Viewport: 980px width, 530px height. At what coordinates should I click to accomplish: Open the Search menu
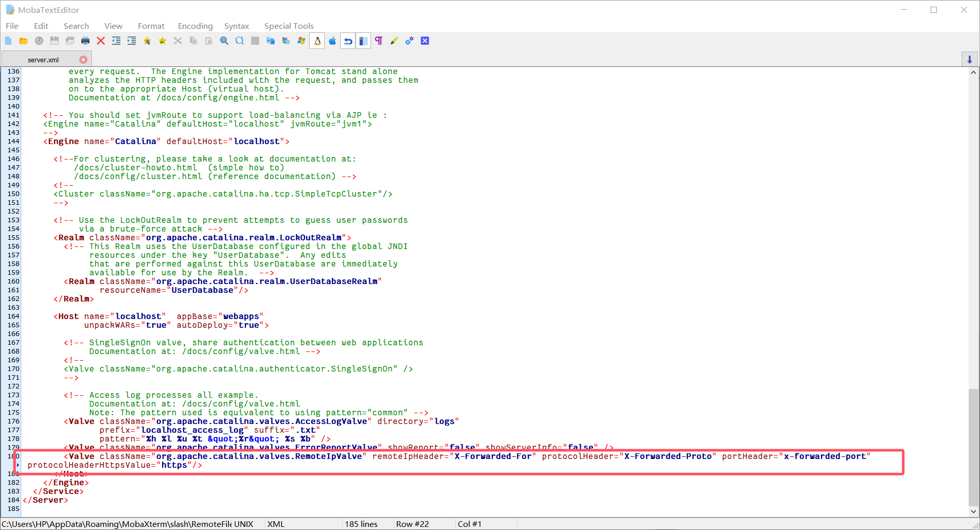tap(76, 26)
